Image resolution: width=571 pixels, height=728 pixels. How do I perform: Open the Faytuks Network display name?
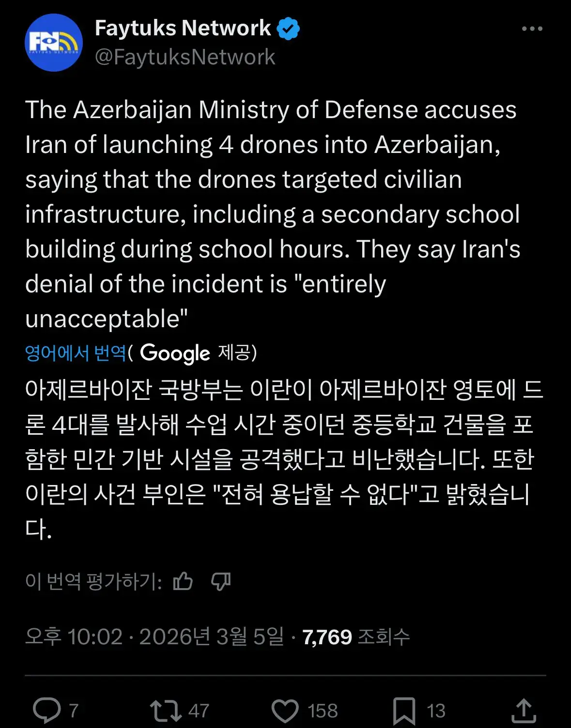click(183, 28)
